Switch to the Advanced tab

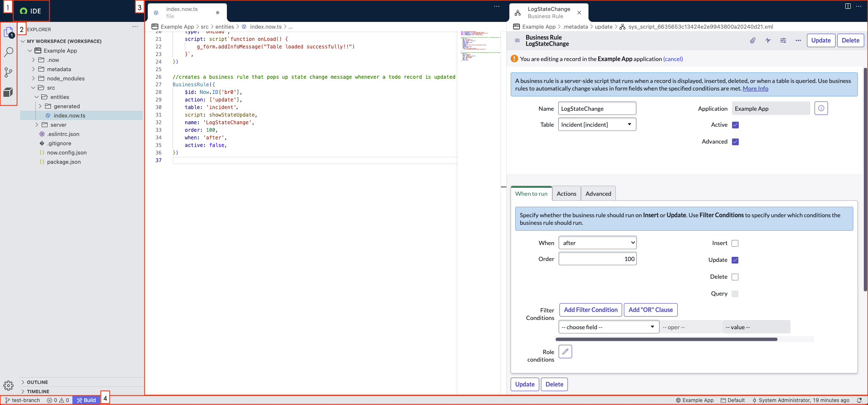tap(598, 194)
